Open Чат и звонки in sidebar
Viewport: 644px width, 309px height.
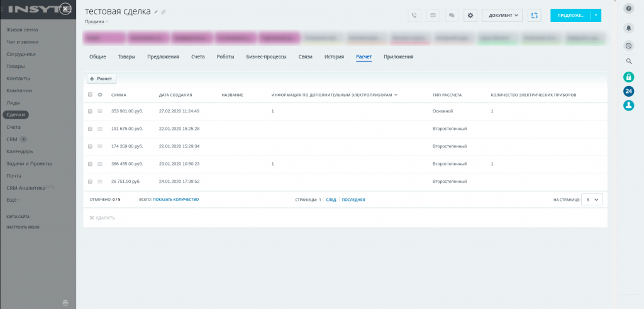pos(23,42)
